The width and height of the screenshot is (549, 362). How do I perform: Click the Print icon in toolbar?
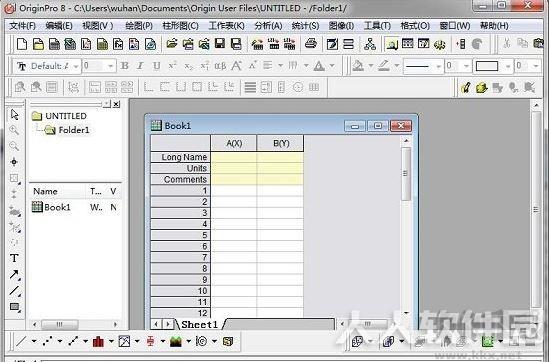311,44
